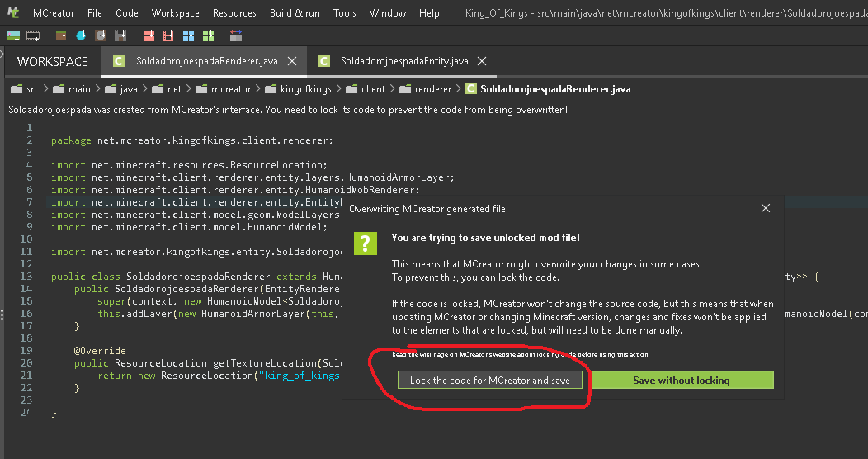Click the class icon on SoldadorojoespadaEntity.java tab

(x=324, y=61)
